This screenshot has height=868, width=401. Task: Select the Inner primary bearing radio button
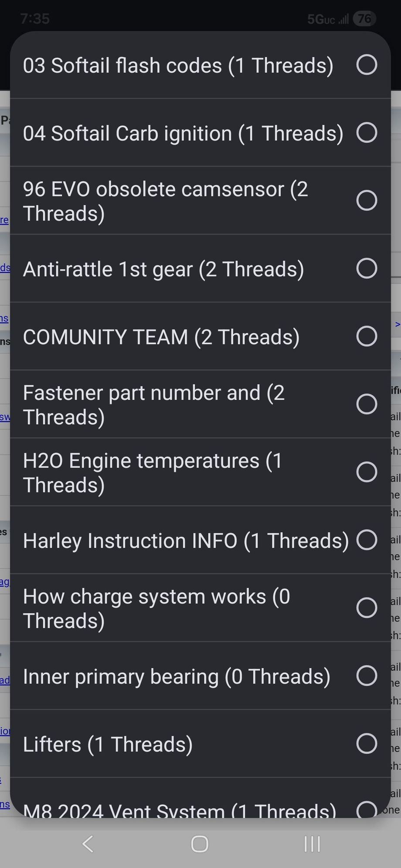[x=367, y=676]
